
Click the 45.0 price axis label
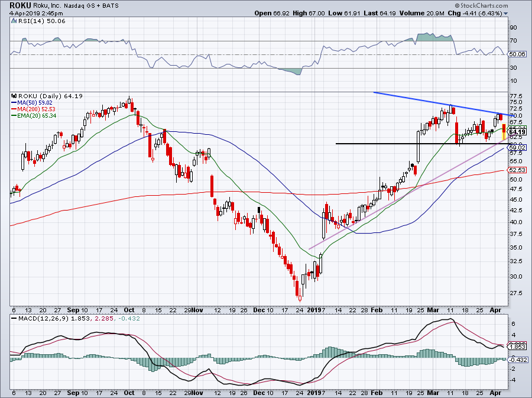point(515,200)
